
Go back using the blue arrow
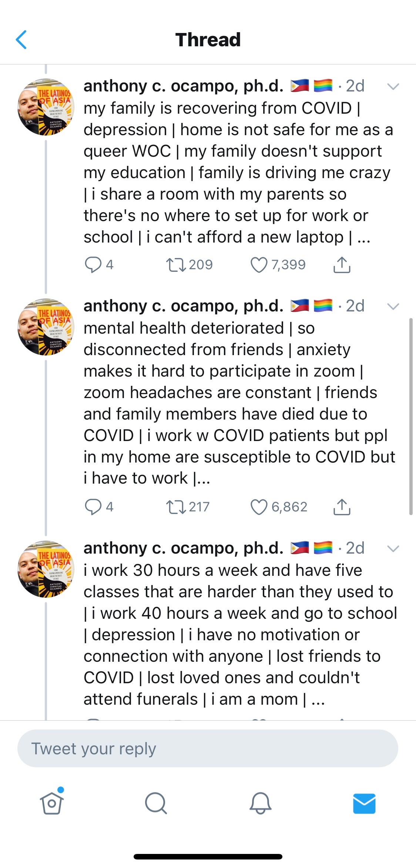point(21,40)
